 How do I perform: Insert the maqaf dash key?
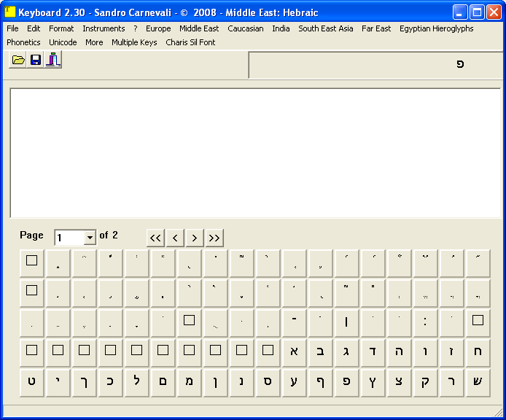pyautogui.click(x=294, y=323)
